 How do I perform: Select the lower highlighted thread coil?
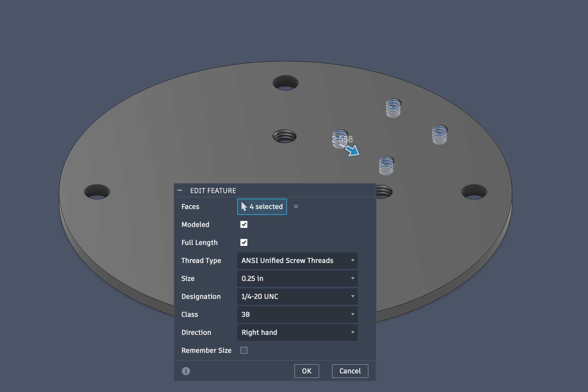[x=386, y=166]
